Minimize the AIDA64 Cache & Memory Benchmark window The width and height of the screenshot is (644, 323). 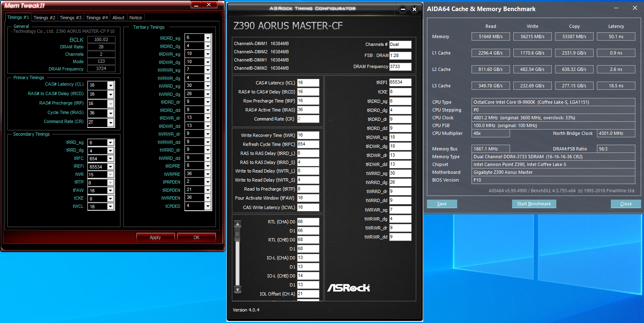616,8
